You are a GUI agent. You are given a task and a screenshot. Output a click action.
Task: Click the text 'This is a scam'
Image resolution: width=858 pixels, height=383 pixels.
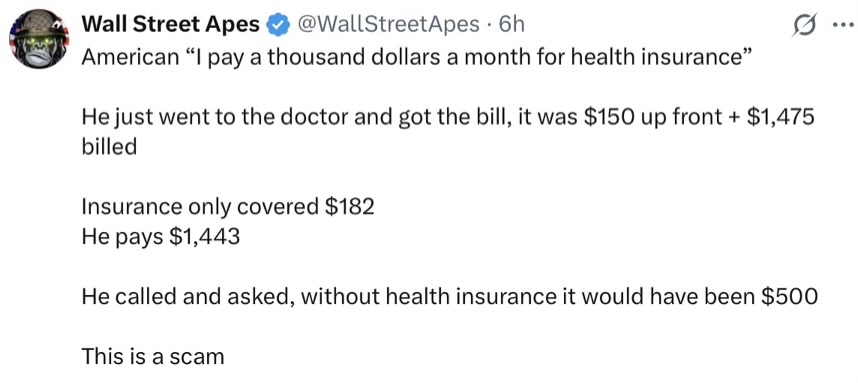tap(153, 357)
